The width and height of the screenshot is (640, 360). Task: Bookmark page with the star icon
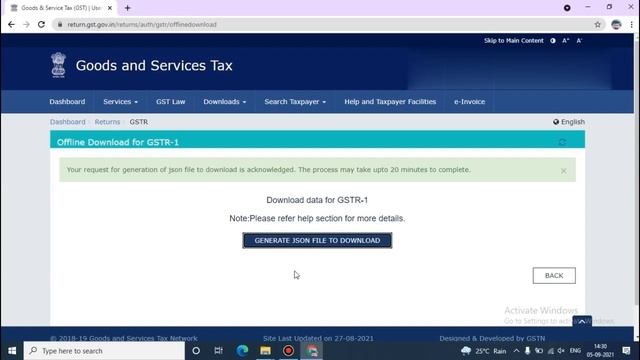tap(598, 24)
